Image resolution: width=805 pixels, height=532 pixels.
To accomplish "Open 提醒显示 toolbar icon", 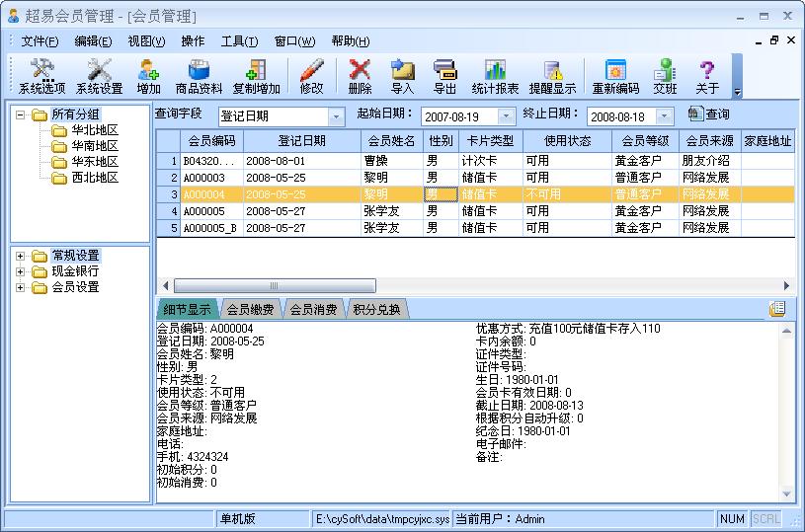I will [x=552, y=76].
